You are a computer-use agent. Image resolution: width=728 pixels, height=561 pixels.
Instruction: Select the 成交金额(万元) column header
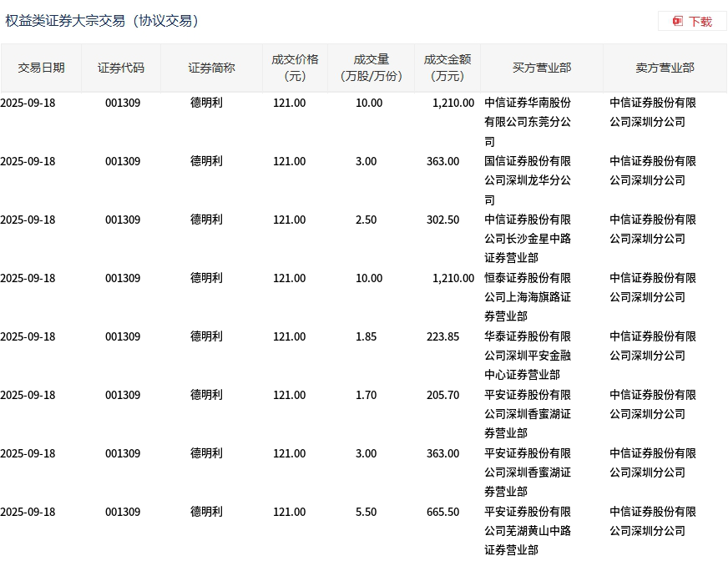[447, 68]
